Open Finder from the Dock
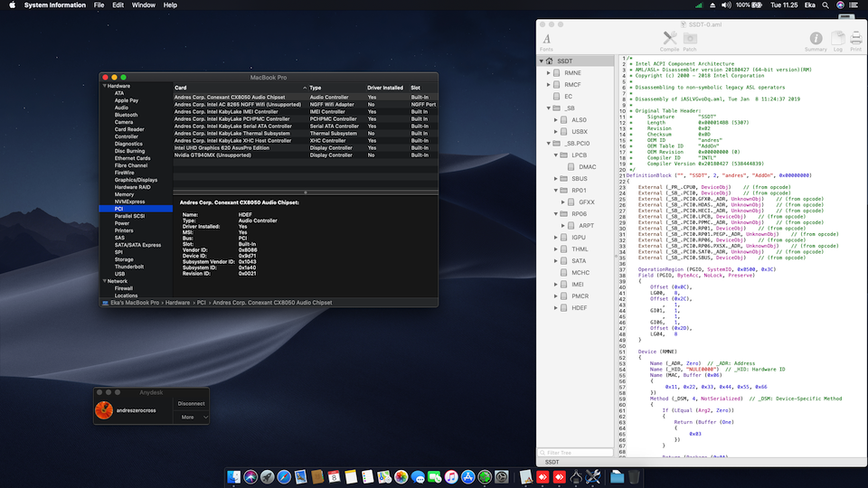Image resolution: width=868 pixels, height=488 pixels. (x=233, y=476)
